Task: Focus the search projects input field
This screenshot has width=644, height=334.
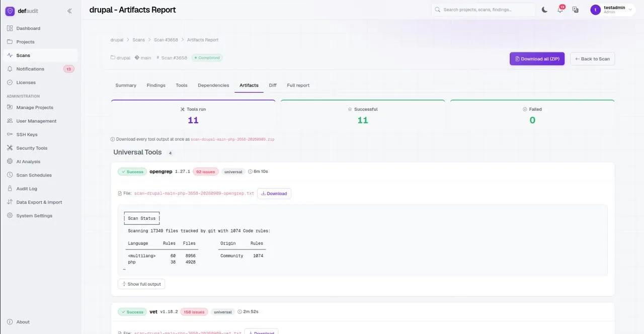Action: coord(484,10)
